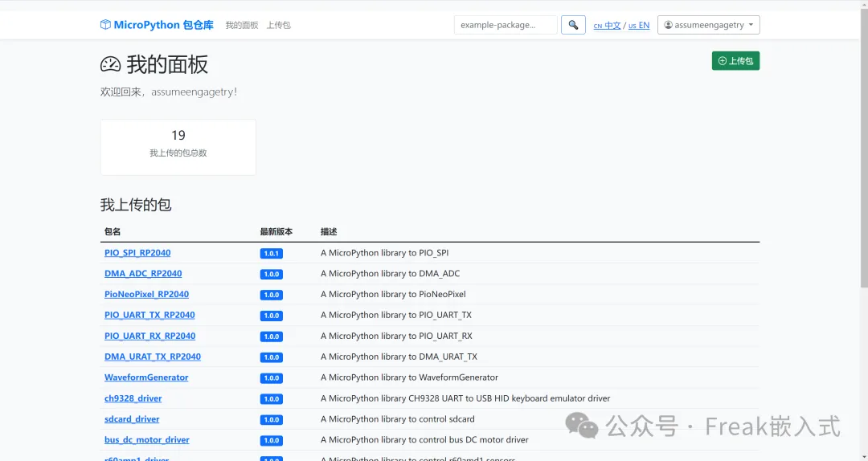
Task: Focus the example-package search field
Action: [x=506, y=25]
